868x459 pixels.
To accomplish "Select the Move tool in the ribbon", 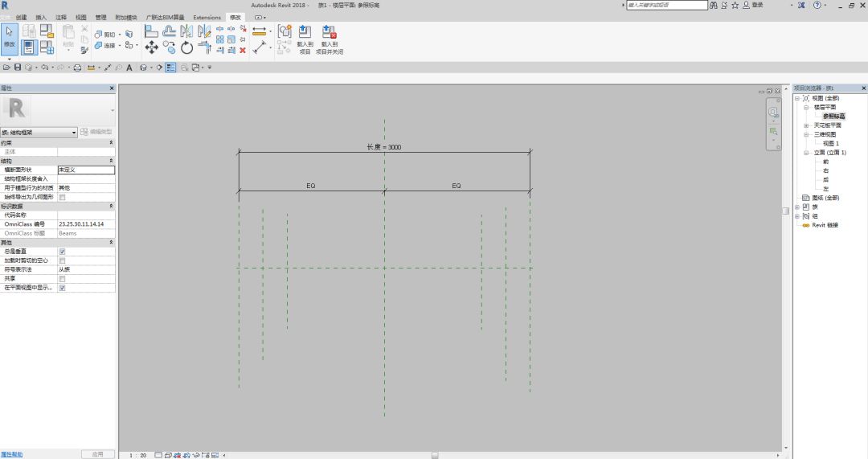I will (151, 47).
